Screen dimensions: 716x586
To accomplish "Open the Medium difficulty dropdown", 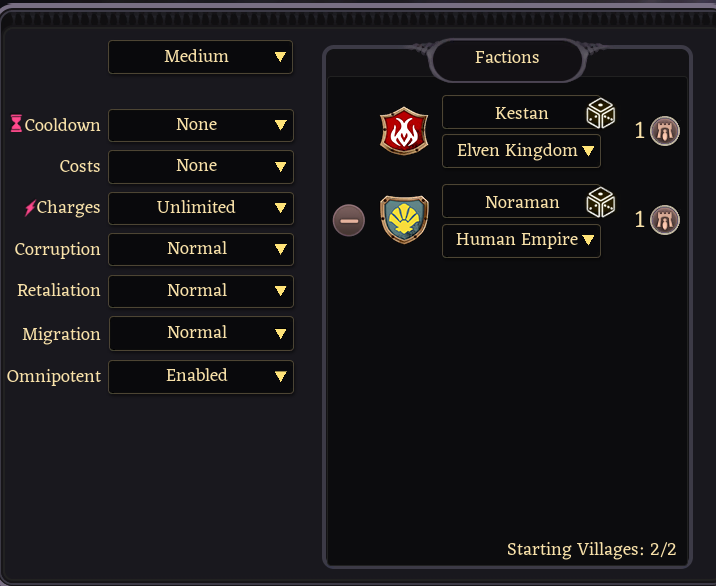I will (200, 57).
